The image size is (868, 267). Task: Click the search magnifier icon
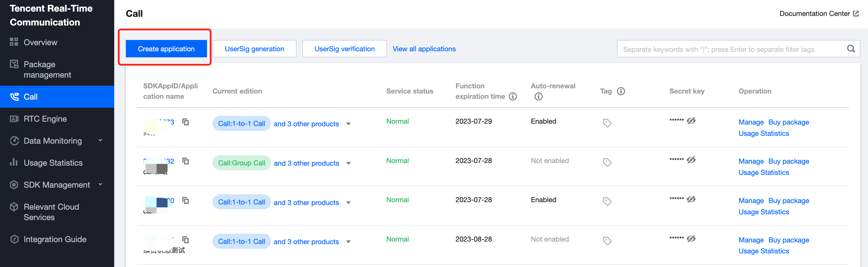[x=851, y=49]
